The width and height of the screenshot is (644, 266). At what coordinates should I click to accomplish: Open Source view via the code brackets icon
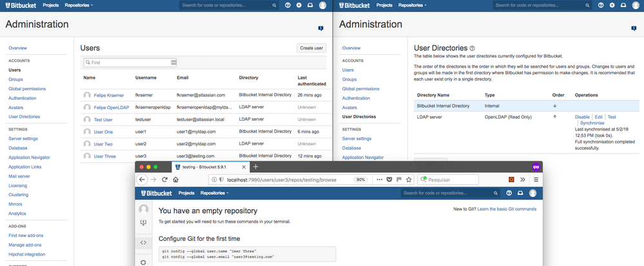(x=143, y=243)
